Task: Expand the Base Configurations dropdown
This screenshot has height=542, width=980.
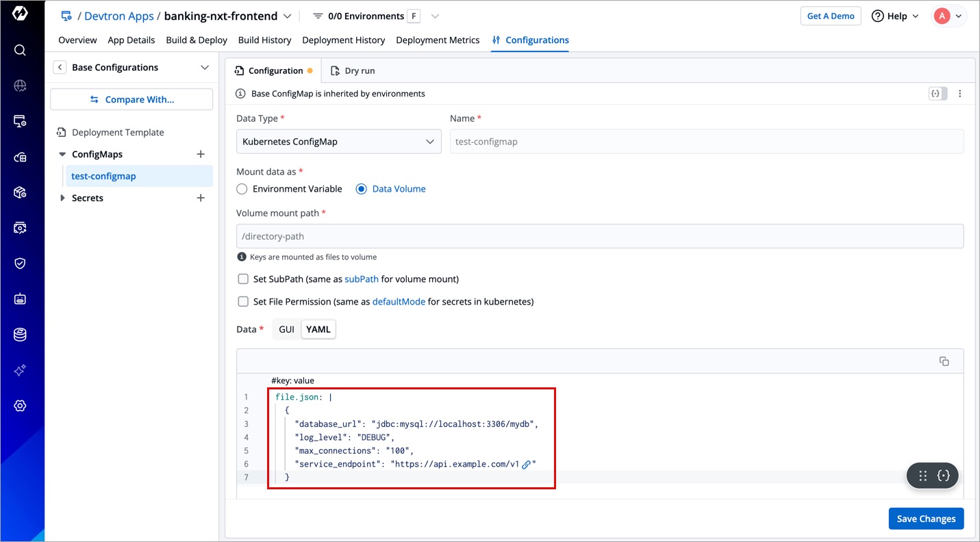Action: tap(204, 67)
